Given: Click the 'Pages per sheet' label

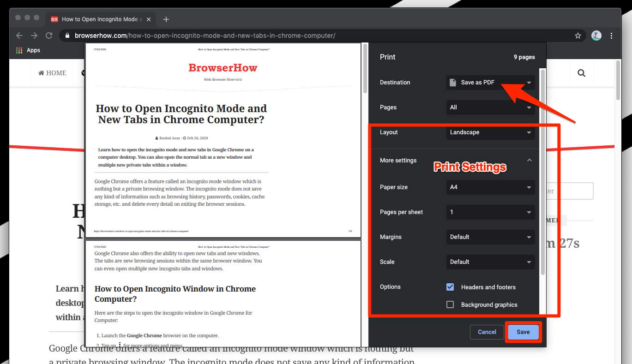Looking at the screenshot, I should tap(402, 212).
